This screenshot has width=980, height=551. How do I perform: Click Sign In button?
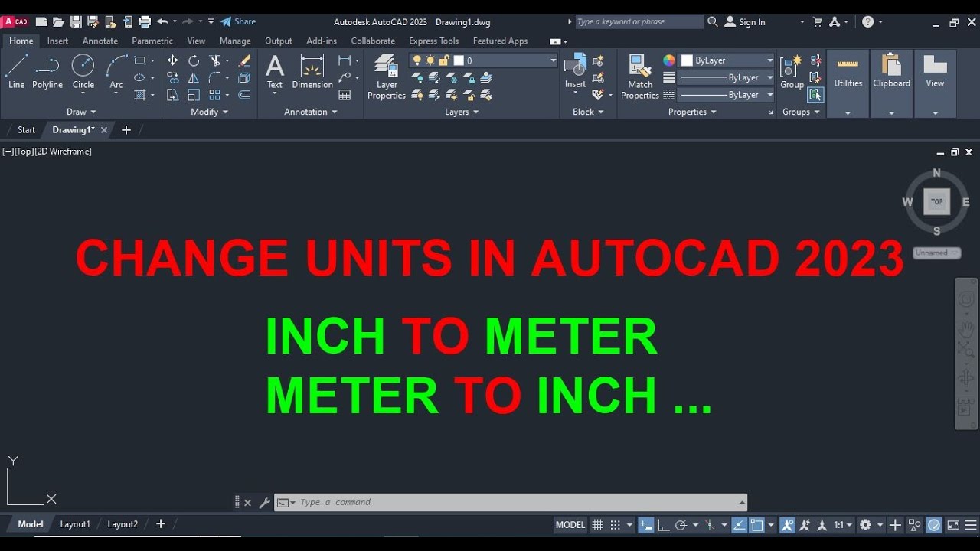click(x=745, y=22)
